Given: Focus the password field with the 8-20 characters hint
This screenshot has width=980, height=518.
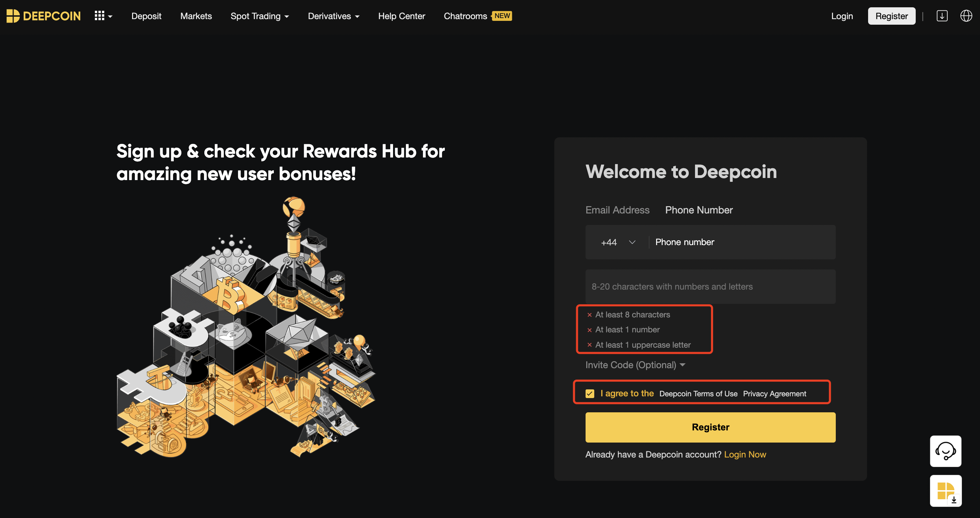Looking at the screenshot, I should pos(710,286).
